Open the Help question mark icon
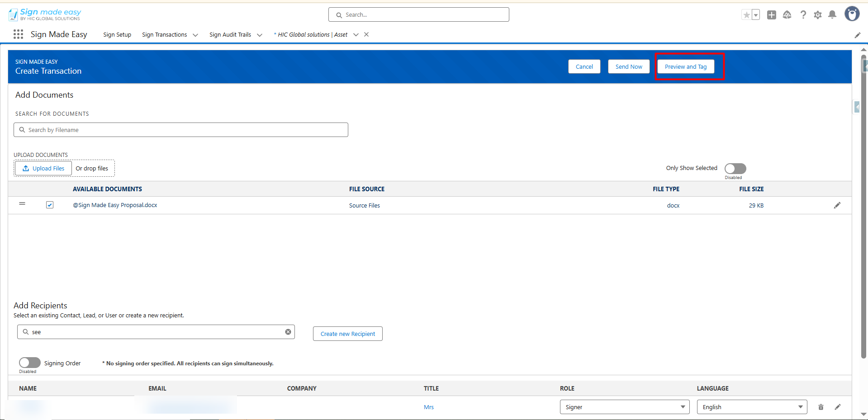 (x=803, y=15)
